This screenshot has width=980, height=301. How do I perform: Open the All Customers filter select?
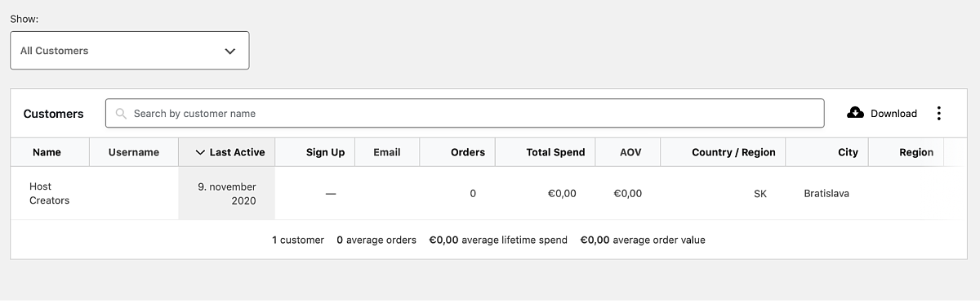(130, 51)
